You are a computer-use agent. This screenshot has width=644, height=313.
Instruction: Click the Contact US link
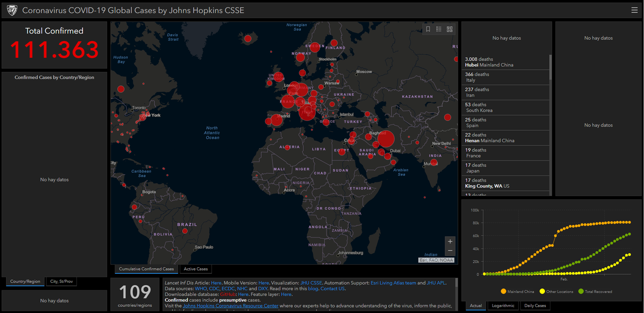[x=333, y=289]
